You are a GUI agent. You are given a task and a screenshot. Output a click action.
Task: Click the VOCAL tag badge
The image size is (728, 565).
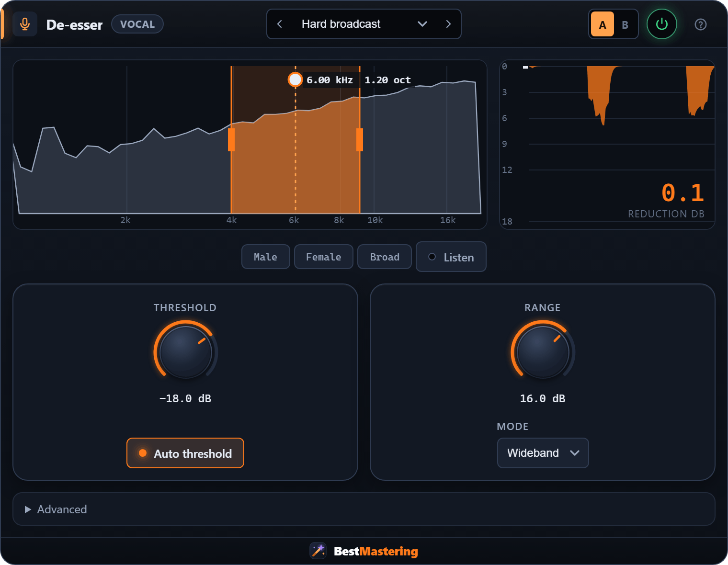tap(137, 24)
